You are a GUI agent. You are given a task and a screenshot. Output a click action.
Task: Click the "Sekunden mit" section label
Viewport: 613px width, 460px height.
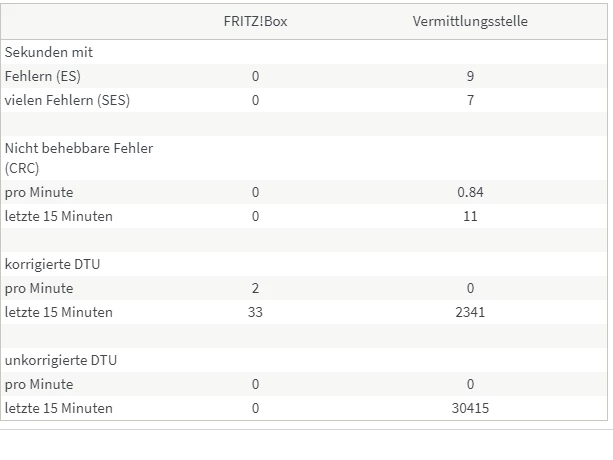point(49,52)
